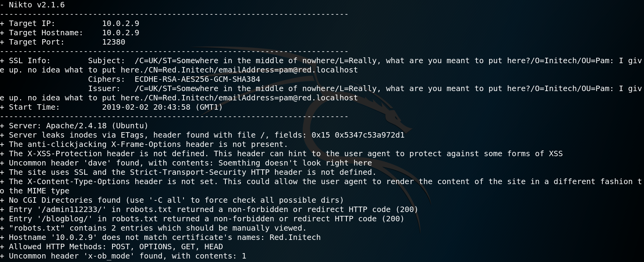Click the uncommon header 'dave' line
This screenshot has height=262, width=644.
coord(186,163)
